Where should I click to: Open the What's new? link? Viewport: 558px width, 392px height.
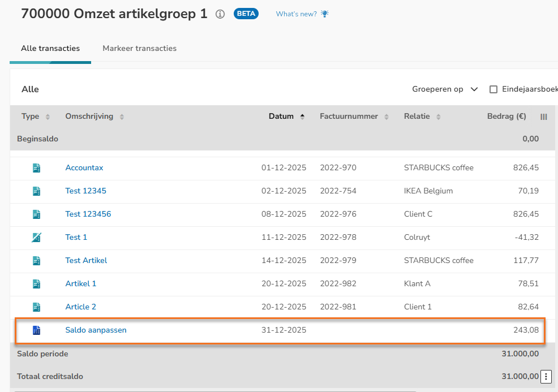pos(296,14)
